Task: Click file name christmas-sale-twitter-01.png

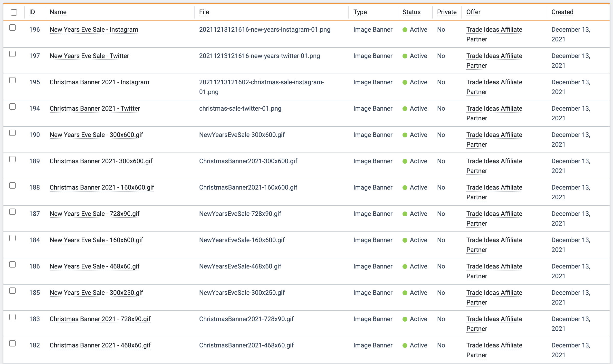Action: coord(240,108)
